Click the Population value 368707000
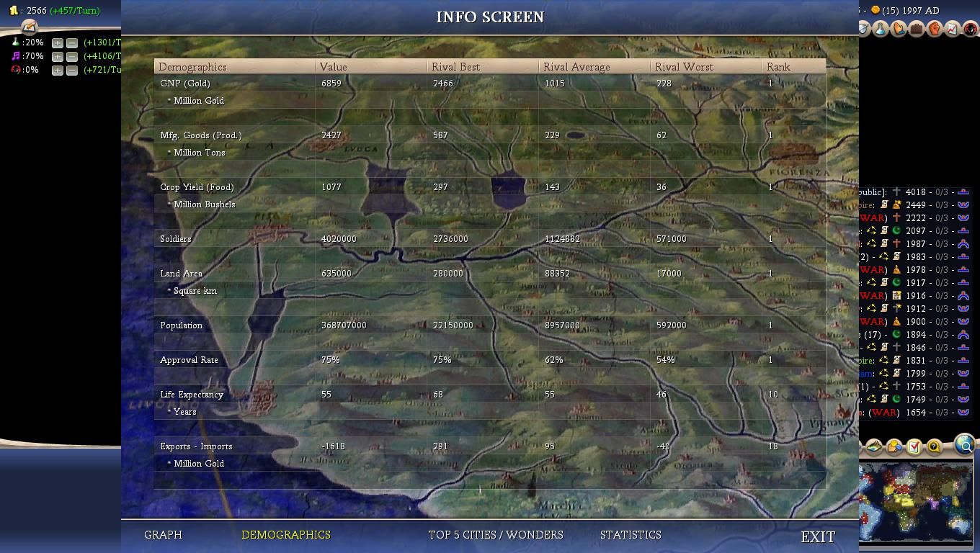Viewport: 980px width, 553px height. (344, 325)
